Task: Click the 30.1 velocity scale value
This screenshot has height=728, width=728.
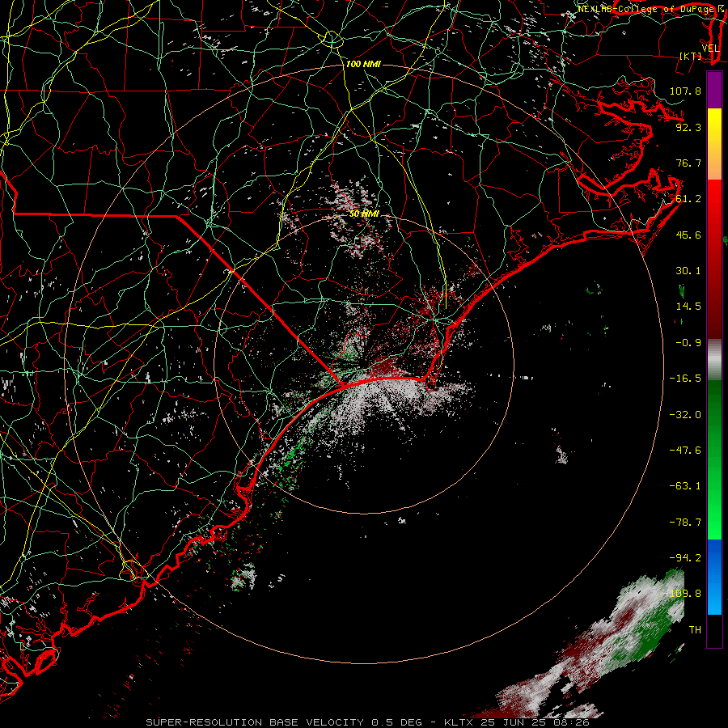Action: [688, 271]
